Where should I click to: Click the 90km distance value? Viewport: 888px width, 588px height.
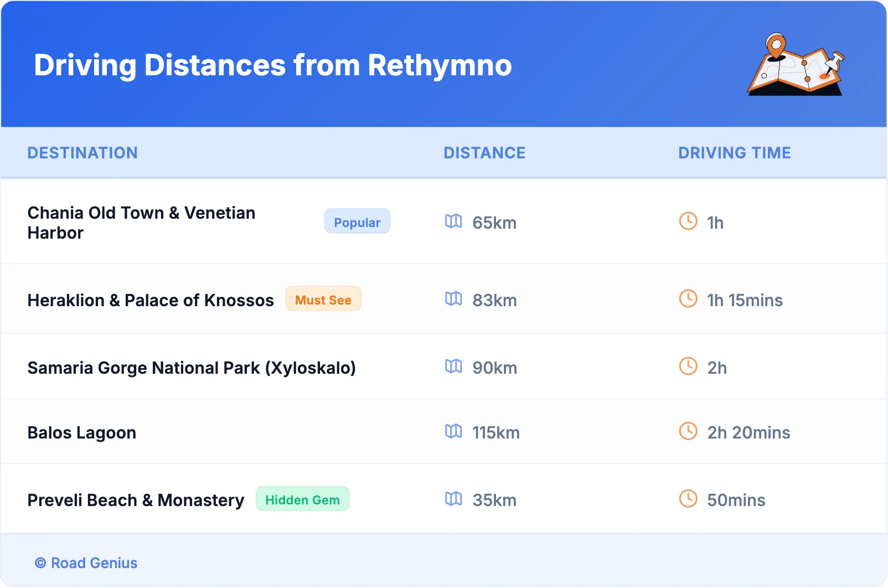pyautogui.click(x=494, y=368)
